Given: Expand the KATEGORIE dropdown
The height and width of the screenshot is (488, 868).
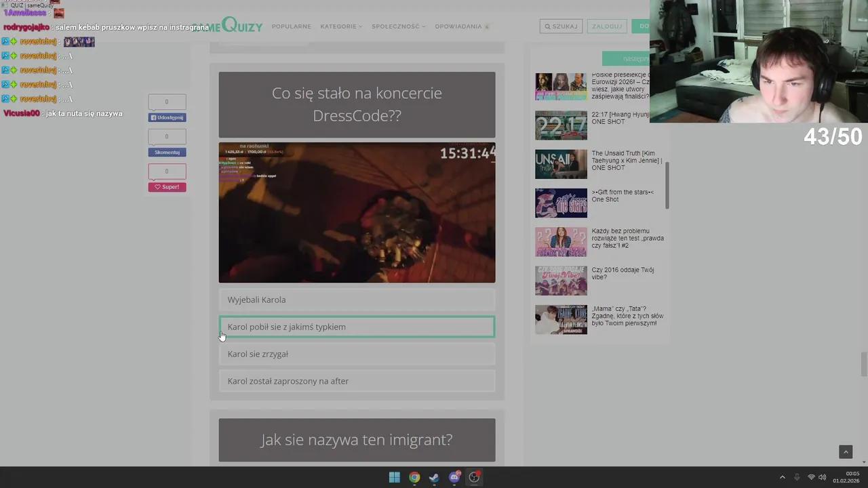Looking at the screenshot, I should point(339,26).
